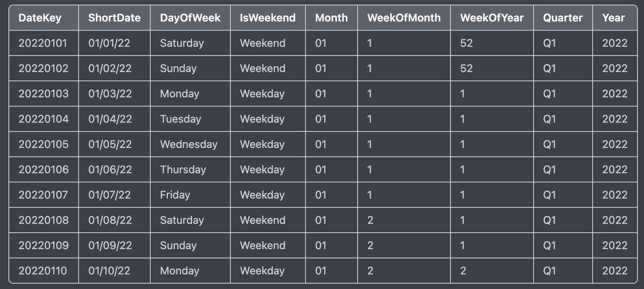Click the 01/08/22 date cell
644x289 pixels.
(110, 220)
